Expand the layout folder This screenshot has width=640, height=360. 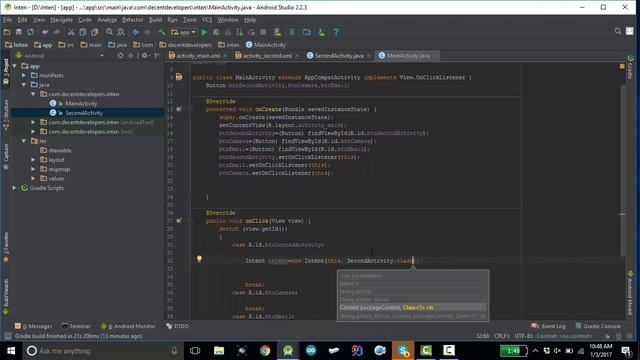33,160
